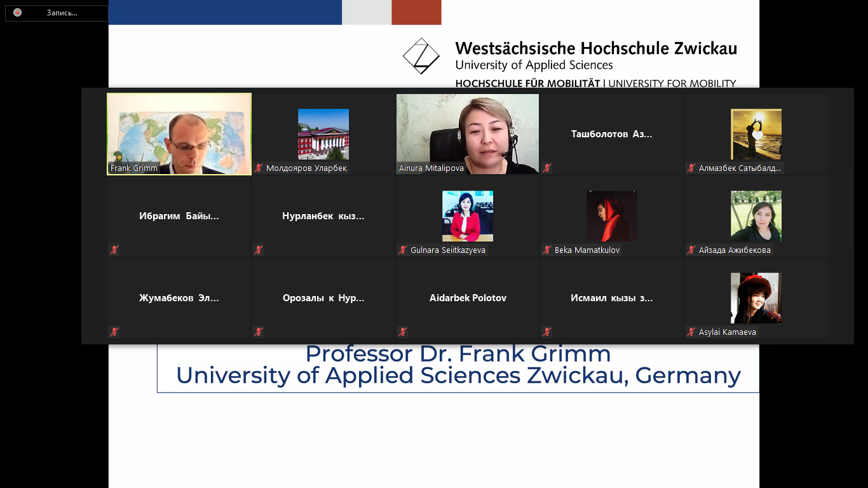Click Gulnara Seitkazyeva's profile picture
The image size is (868, 488).
pyautogui.click(x=468, y=216)
